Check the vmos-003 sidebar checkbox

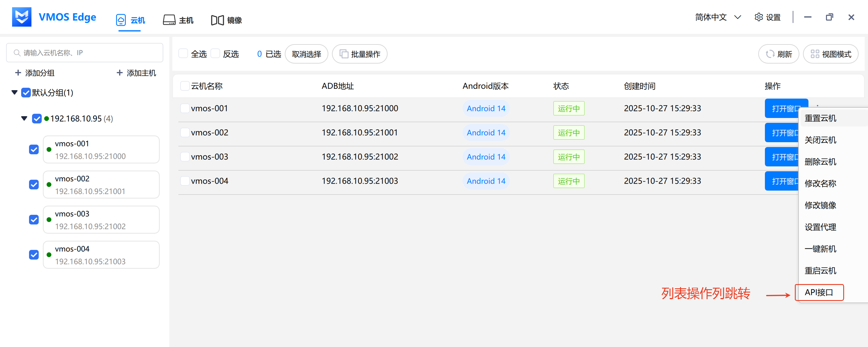34,220
